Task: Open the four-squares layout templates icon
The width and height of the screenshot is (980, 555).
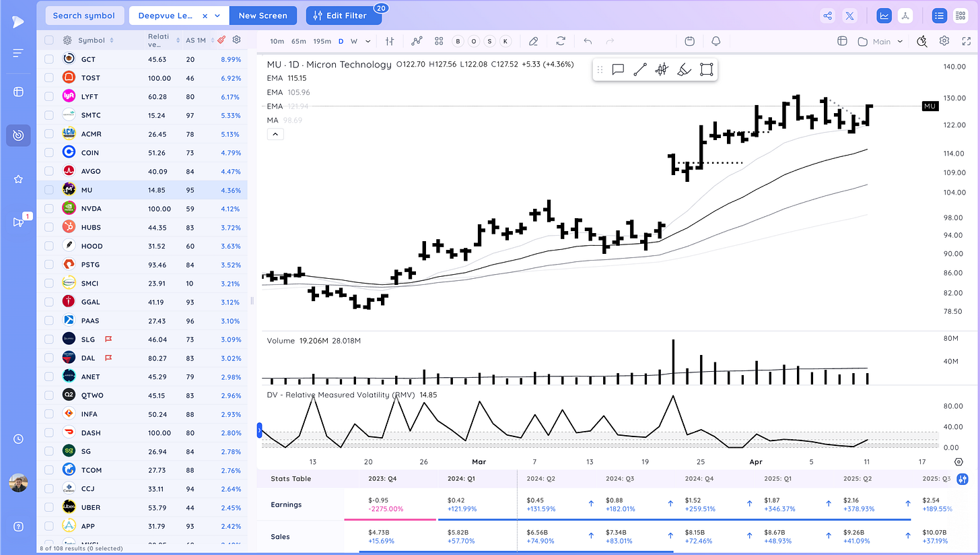Action: [x=439, y=41]
